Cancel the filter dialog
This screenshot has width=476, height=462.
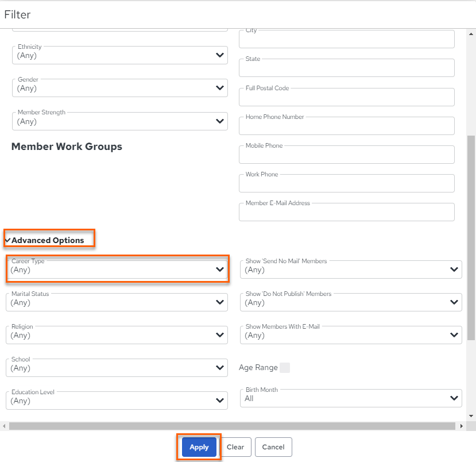click(273, 447)
